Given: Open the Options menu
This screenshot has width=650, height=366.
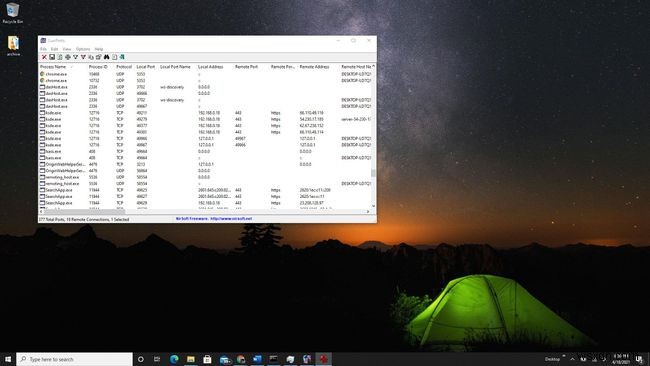Looking at the screenshot, I should click(x=83, y=49).
